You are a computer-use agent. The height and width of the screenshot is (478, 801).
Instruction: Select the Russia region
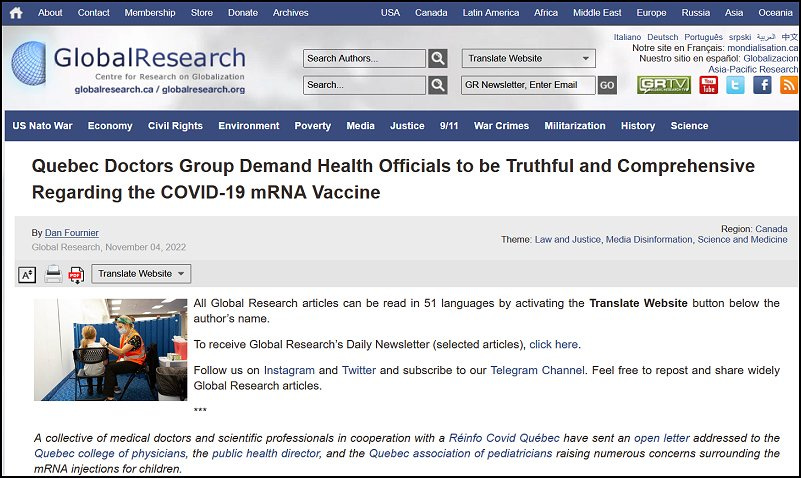tap(696, 13)
